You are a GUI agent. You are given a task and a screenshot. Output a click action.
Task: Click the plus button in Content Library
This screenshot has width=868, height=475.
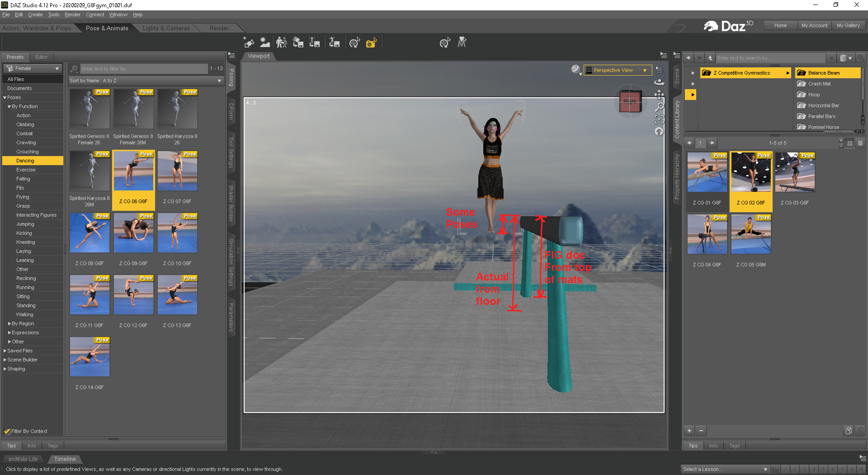689,431
